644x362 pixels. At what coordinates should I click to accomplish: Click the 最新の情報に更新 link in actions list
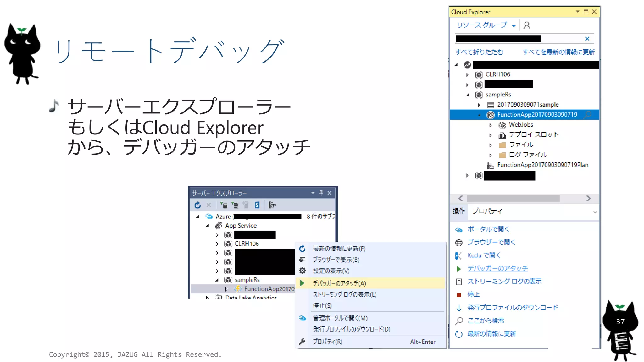click(491, 334)
